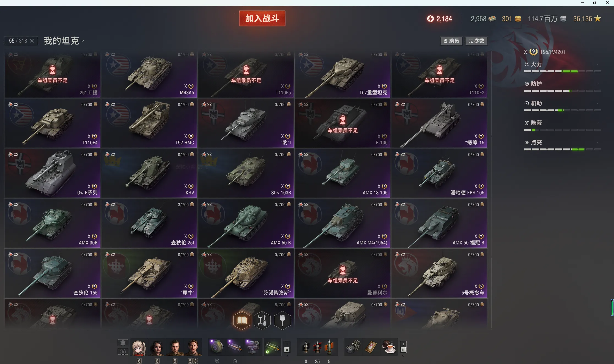Click the crew retraining star icon
Viewport: 614px width, 364px height.
click(123, 351)
